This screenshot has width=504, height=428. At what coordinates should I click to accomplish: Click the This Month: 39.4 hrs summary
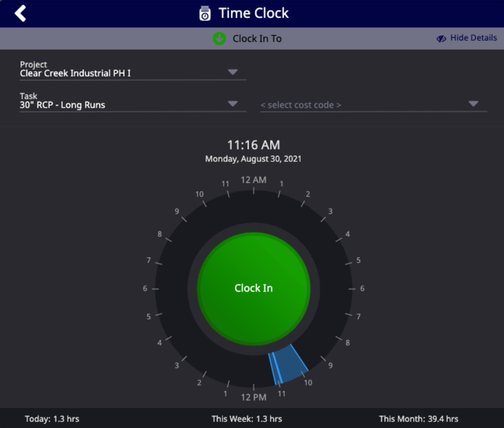pos(418,419)
